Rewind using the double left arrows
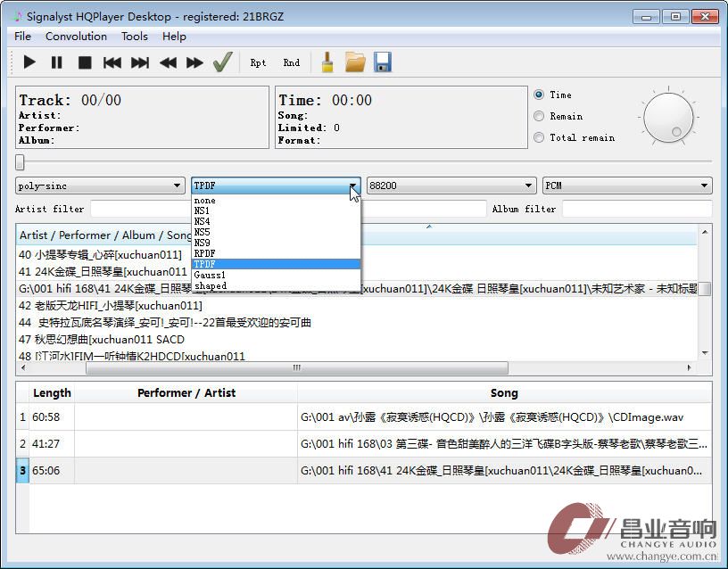The image size is (728, 569). pyautogui.click(x=168, y=62)
